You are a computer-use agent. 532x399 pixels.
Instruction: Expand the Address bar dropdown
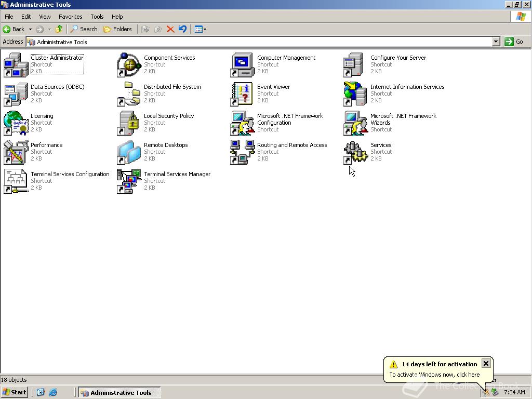[496, 42]
